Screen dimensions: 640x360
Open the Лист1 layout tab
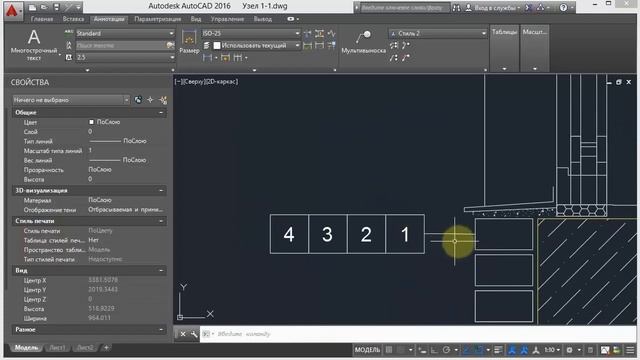57,348
